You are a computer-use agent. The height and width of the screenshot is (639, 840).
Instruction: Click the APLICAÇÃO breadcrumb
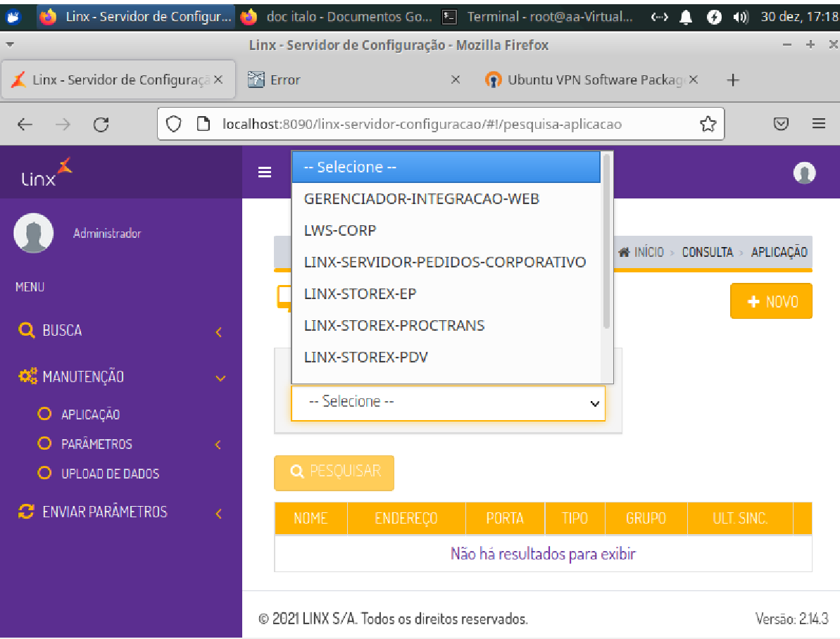pyautogui.click(x=779, y=252)
